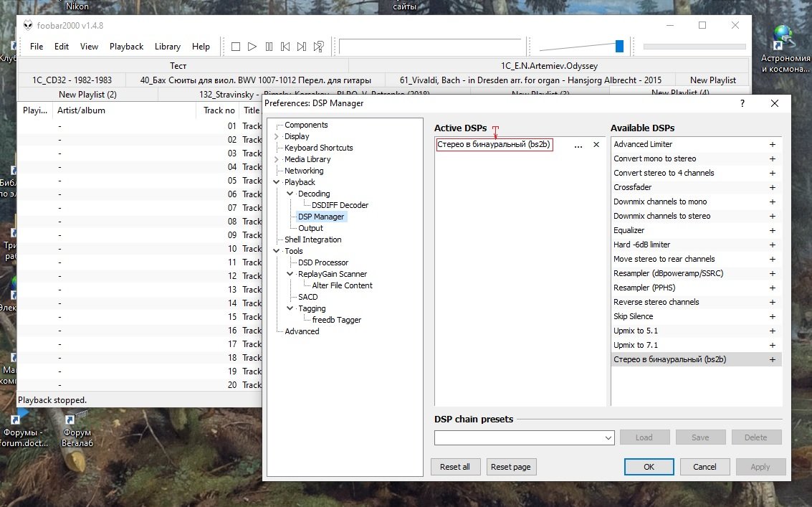
Task: Add Upmix to 7.1 via plus icon
Action: coord(772,345)
